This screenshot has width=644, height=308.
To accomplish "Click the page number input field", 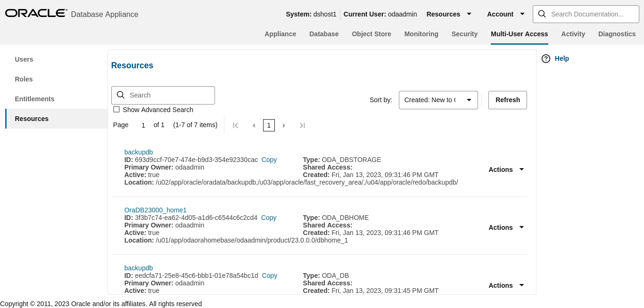I will pyautogui.click(x=143, y=125).
